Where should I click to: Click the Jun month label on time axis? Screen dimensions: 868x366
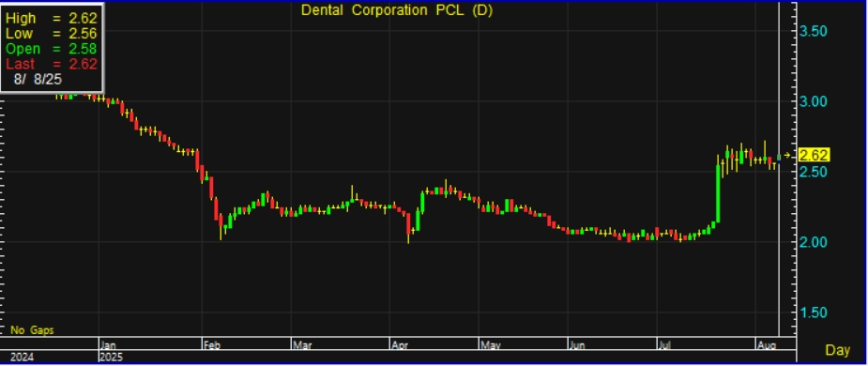coord(578,345)
